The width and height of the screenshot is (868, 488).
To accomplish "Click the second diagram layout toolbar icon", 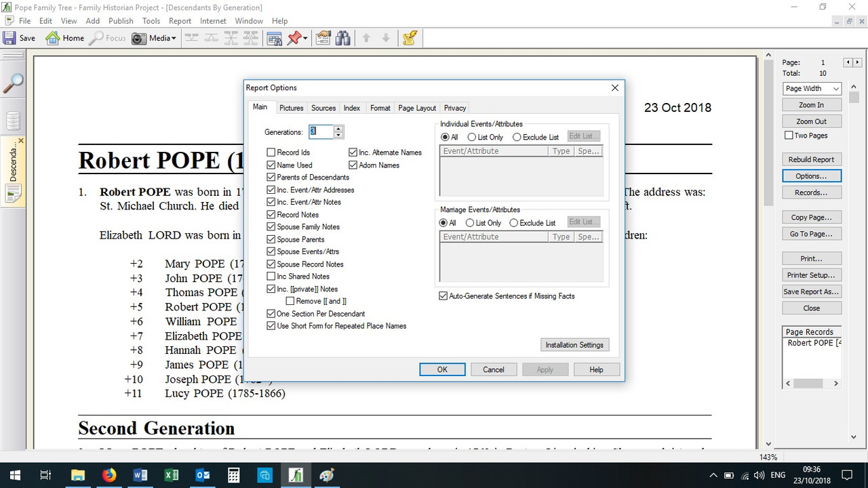I will click(x=212, y=38).
